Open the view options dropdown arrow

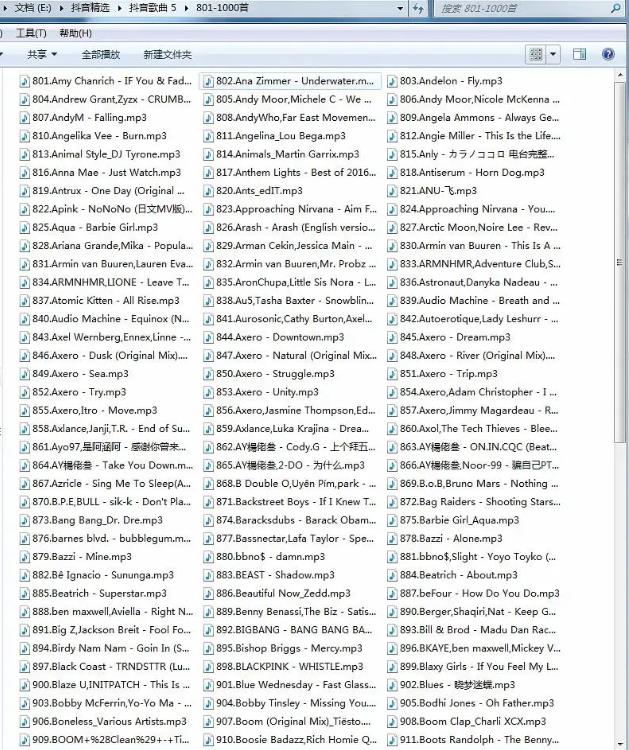pyautogui.click(x=553, y=55)
